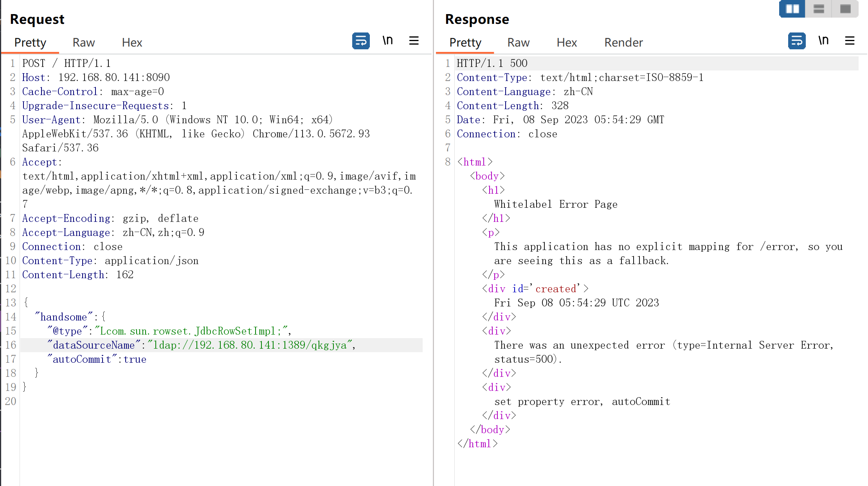Click line number 13 in Request gutter
This screenshot has height=486, width=868.
tap(11, 303)
